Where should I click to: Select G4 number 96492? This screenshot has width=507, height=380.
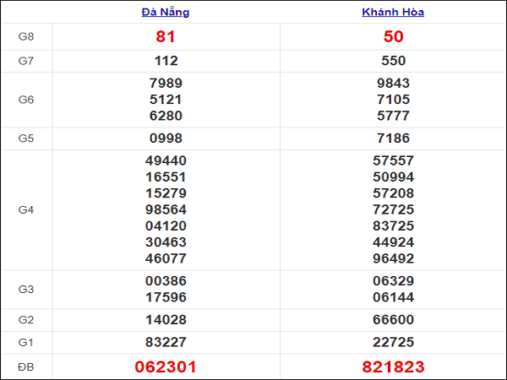click(x=393, y=259)
